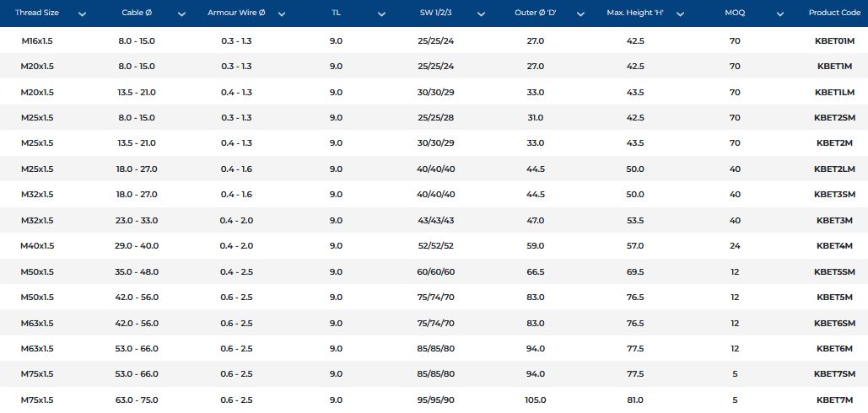Expand the SW 1/2/3 column chevron
This screenshot has width=868, height=413.
tap(481, 14)
